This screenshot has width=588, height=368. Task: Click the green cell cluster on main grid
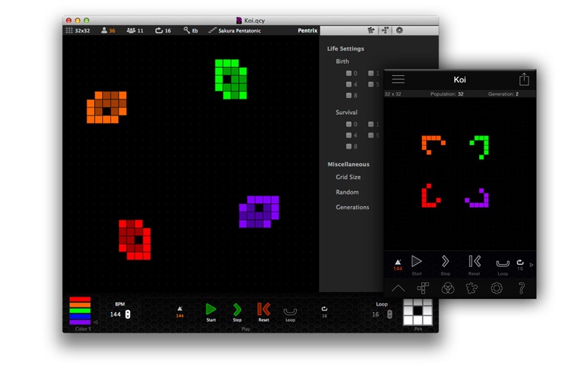click(231, 79)
